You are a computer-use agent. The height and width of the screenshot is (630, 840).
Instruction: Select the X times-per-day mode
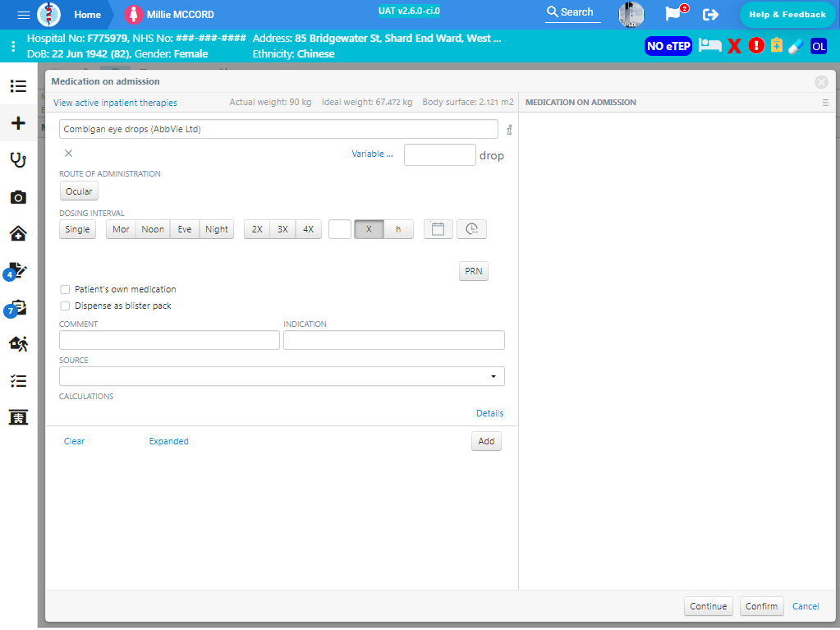[370, 229]
